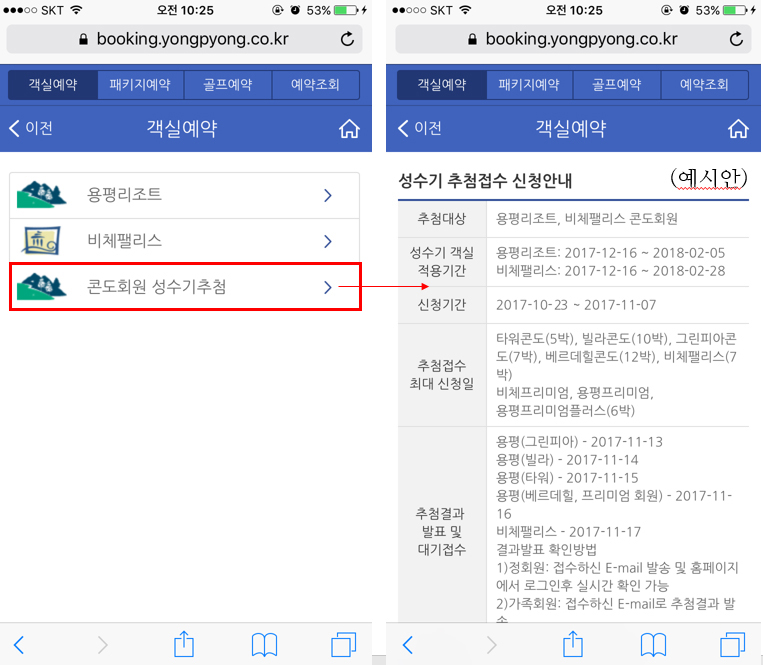Screen dimensions: 763x665
Task: Tap the home icon on right screen
Action: click(x=738, y=129)
